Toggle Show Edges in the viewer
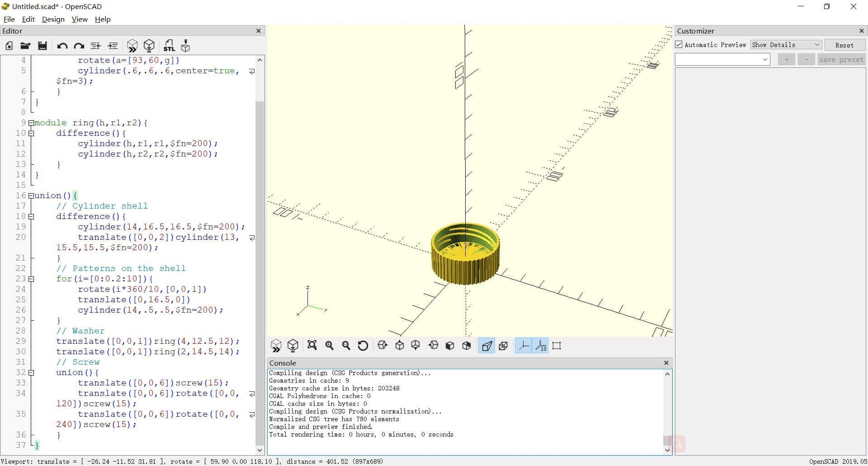868x466 pixels. coord(557,346)
